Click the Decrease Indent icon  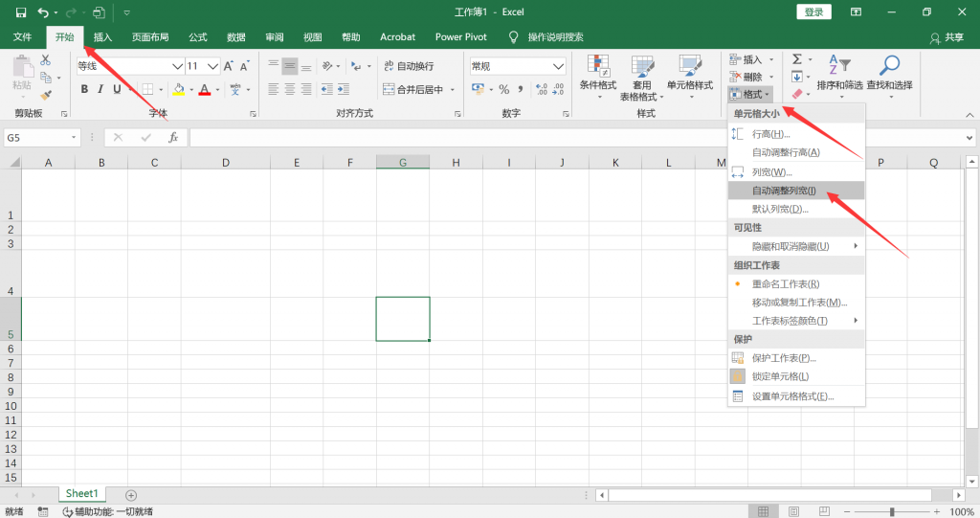coord(327,89)
